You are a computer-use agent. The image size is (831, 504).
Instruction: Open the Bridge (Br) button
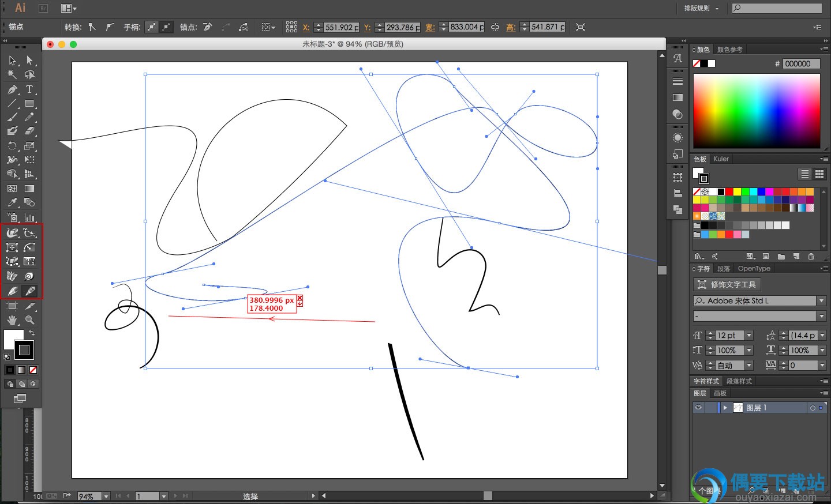(43, 8)
